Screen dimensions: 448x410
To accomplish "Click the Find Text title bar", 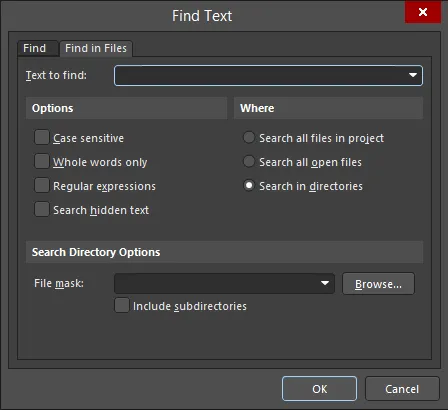I will tap(202, 16).
